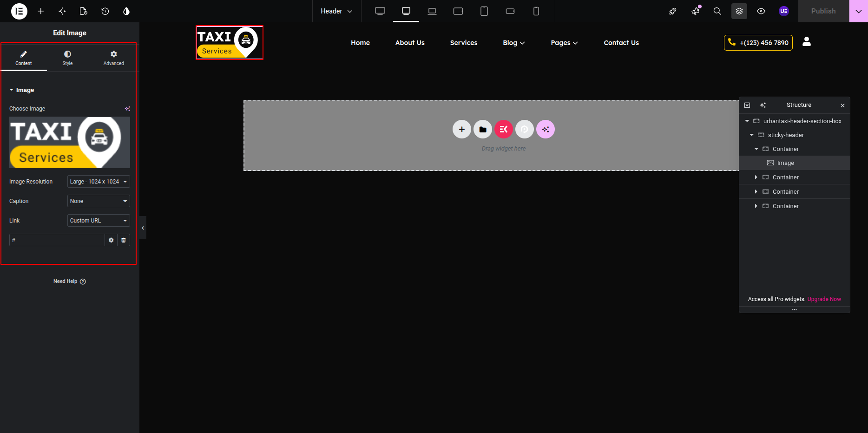
Task: Click Upgrade Now link
Action: (824, 299)
